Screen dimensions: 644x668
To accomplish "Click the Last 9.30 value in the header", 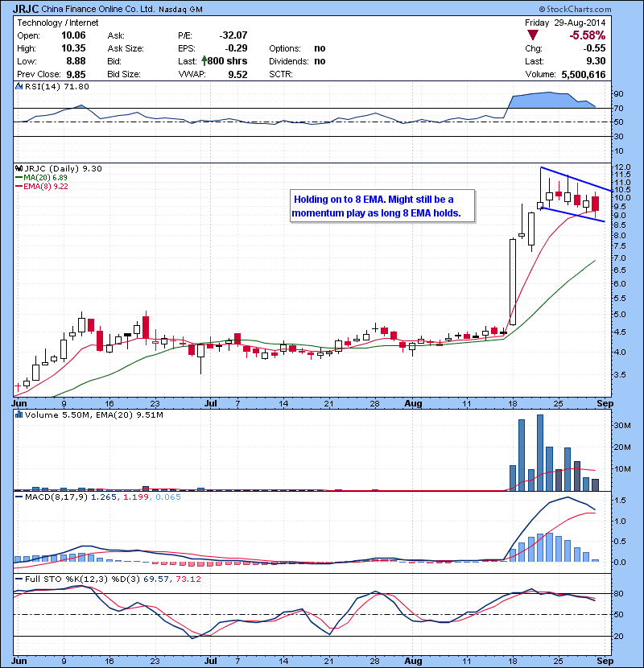I will 597,61.
